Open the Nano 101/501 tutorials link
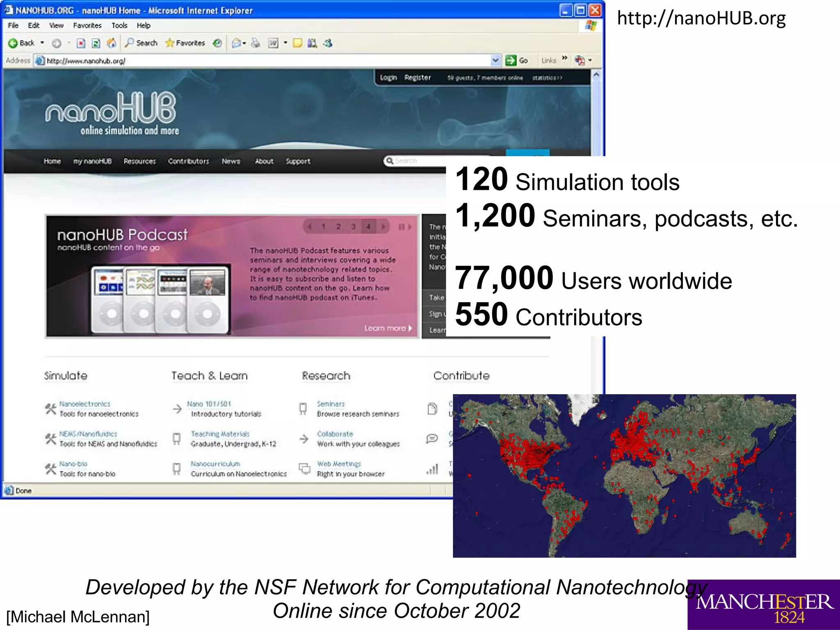840x630 pixels. (209, 404)
